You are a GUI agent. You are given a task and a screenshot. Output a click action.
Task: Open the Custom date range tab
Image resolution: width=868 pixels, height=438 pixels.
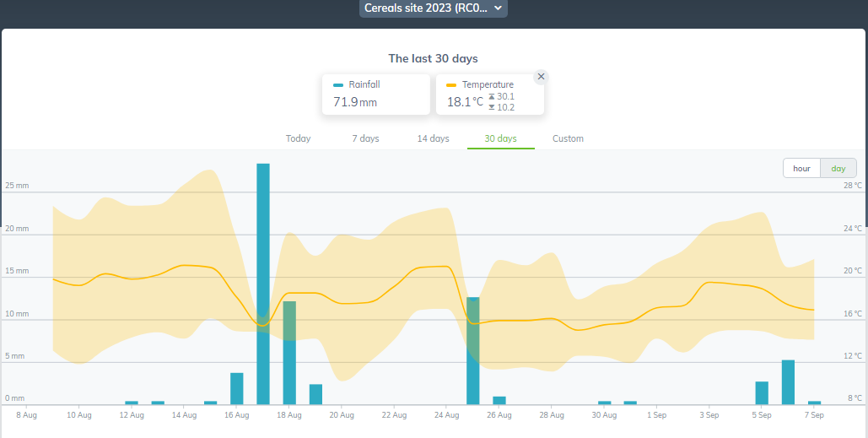click(568, 138)
